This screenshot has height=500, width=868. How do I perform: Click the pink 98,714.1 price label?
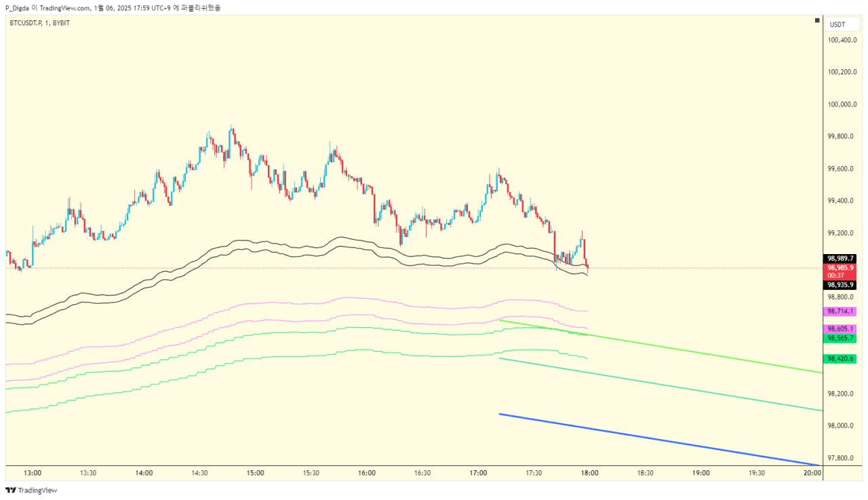pos(840,311)
